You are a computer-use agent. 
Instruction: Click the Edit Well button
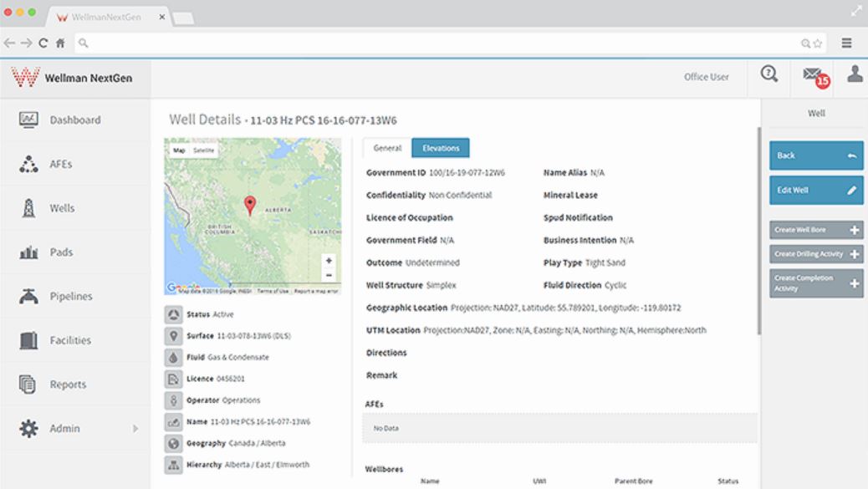pos(816,191)
